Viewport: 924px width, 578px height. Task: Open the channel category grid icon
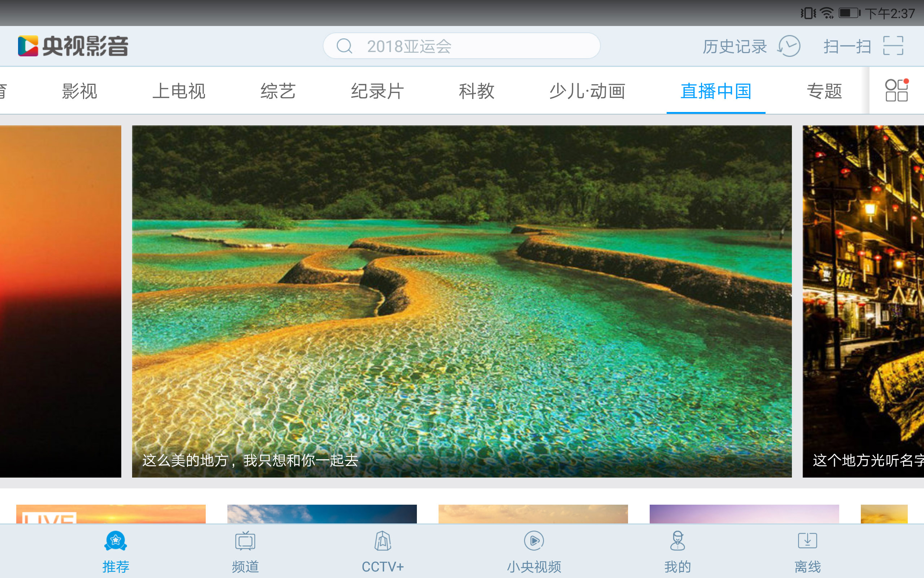897,90
